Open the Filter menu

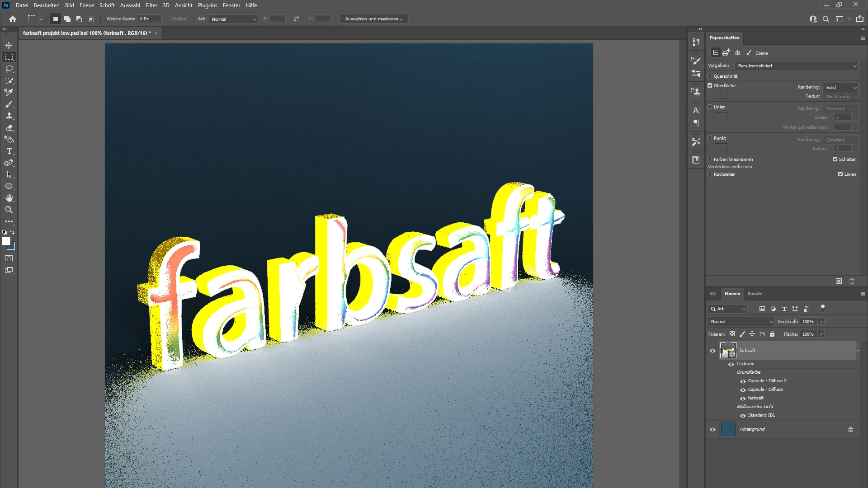tap(151, 5)
